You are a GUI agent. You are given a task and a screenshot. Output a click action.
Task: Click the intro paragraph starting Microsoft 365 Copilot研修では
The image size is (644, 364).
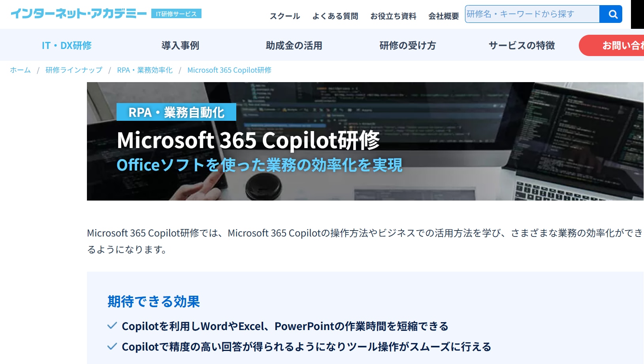(365, 241)
